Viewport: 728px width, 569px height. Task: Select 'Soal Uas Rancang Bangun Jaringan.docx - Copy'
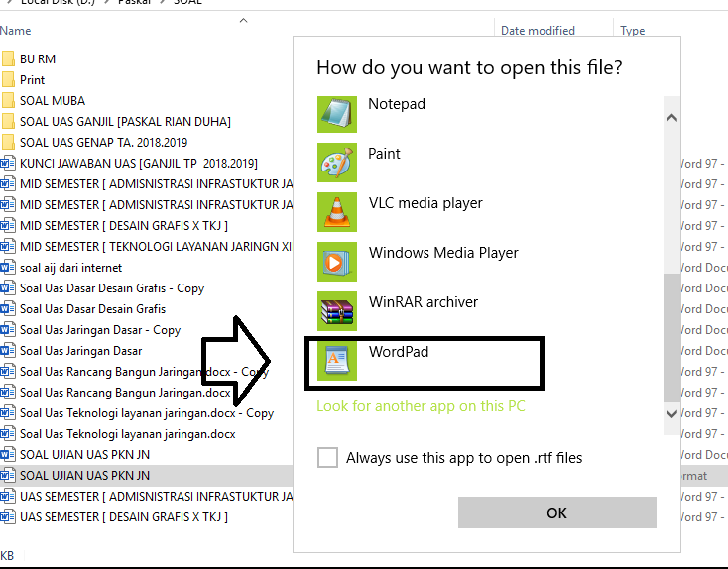144,372
